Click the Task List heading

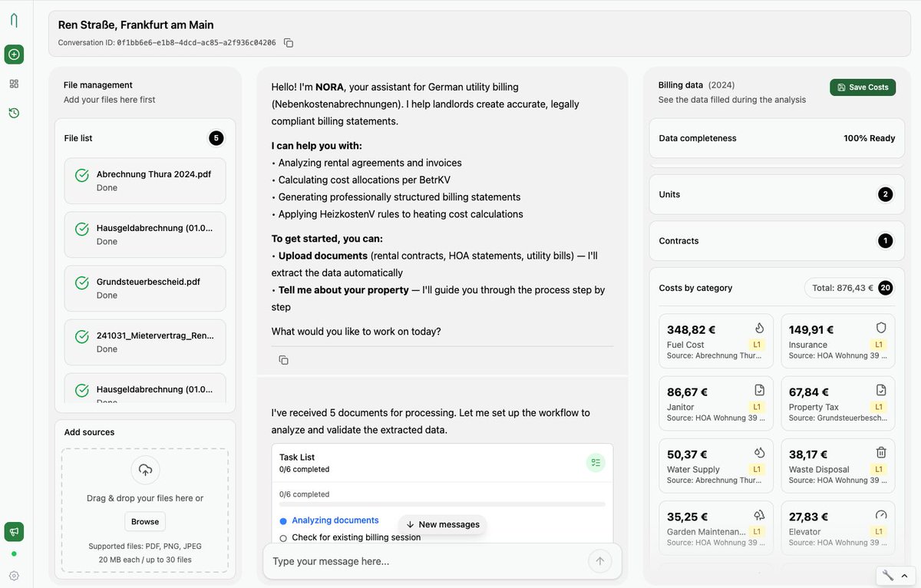click(x=297, y=457)
